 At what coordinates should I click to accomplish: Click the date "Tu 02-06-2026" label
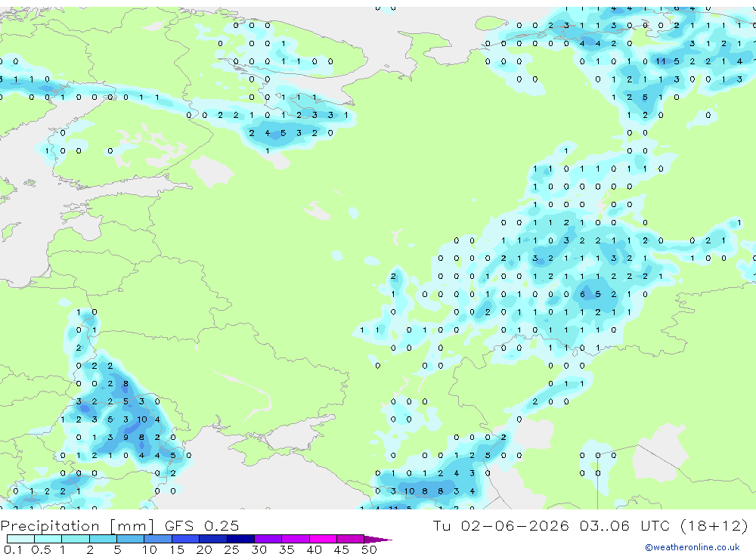[x=500, y=525]
